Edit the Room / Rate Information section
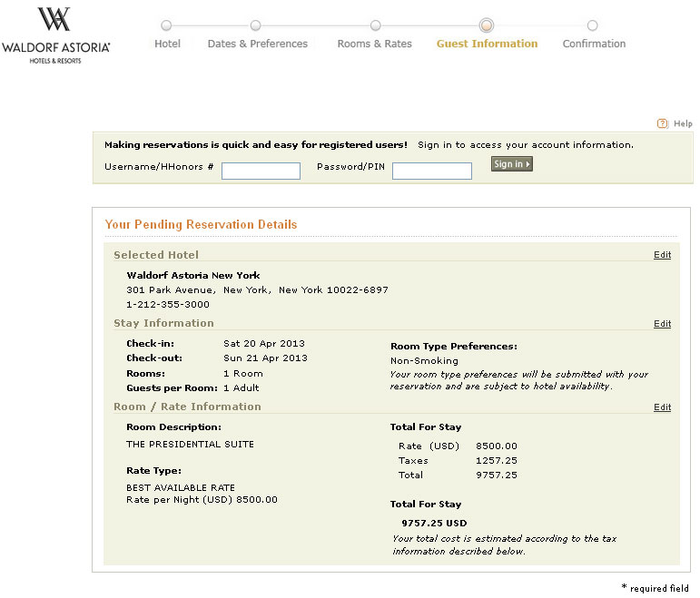Viewport: 700px width, 598px height. (662, 407)
